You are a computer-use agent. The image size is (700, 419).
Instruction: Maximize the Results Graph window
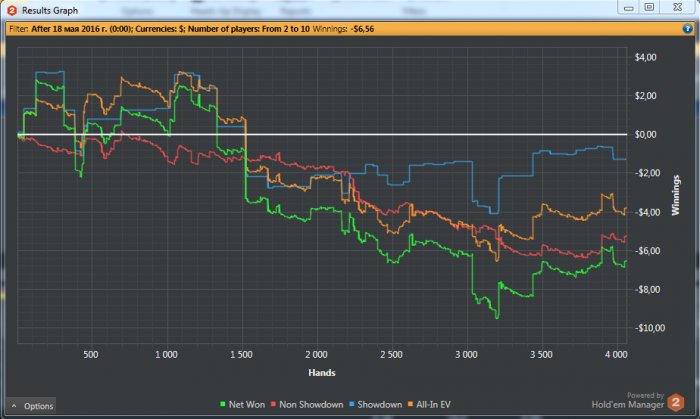[x=649, y=7]
